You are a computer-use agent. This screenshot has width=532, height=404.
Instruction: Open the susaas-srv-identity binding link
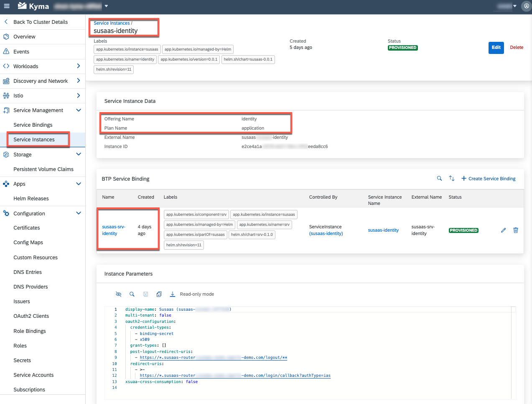tap(113, 230)
